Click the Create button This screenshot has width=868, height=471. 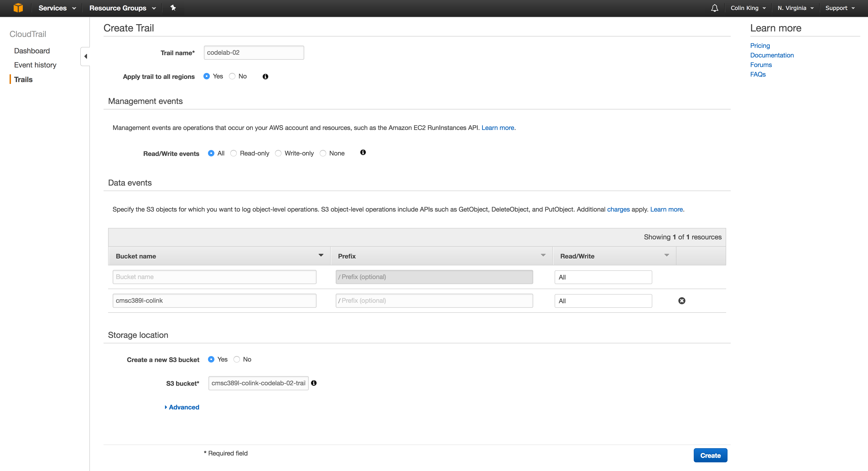tap(710, 455)
